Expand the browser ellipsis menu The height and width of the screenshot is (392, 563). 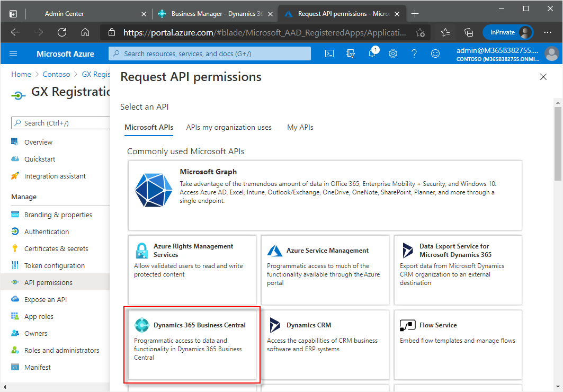(548, 32)
